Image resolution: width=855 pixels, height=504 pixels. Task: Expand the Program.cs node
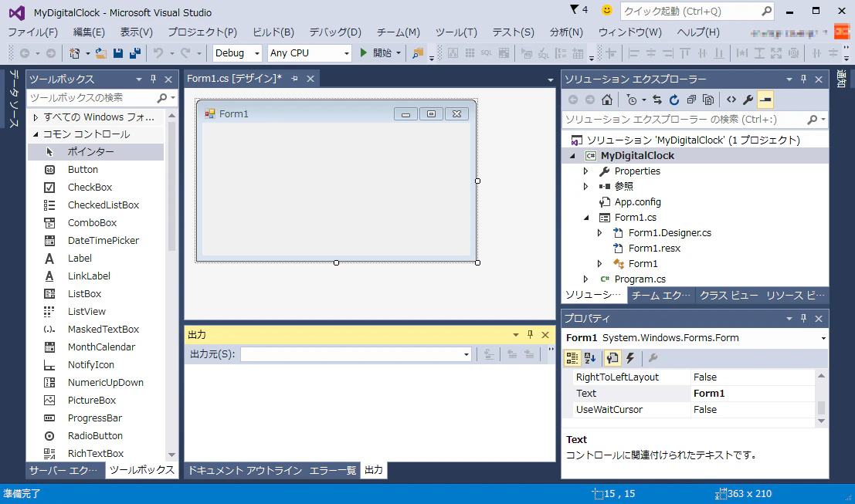[x=586, y=279]
